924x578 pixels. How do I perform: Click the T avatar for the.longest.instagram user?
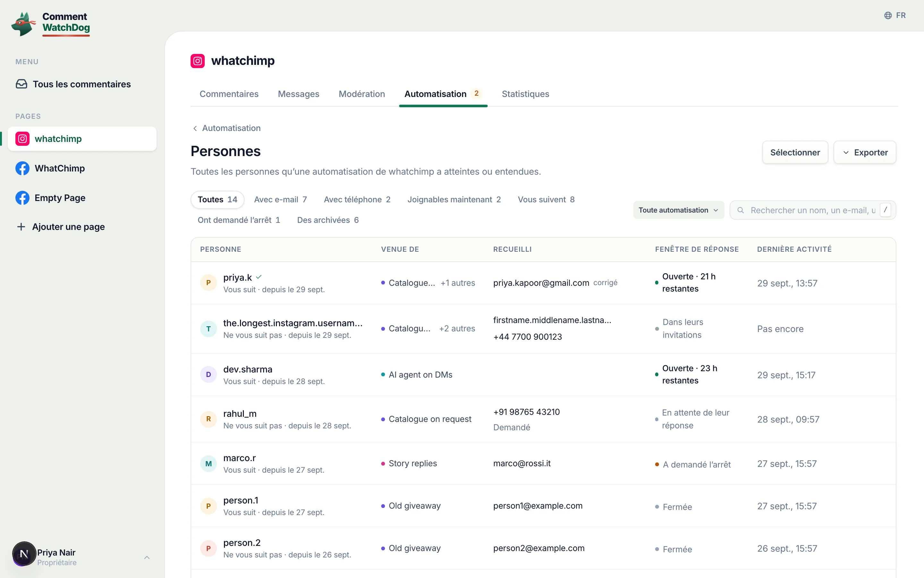[x=209, y=329]
